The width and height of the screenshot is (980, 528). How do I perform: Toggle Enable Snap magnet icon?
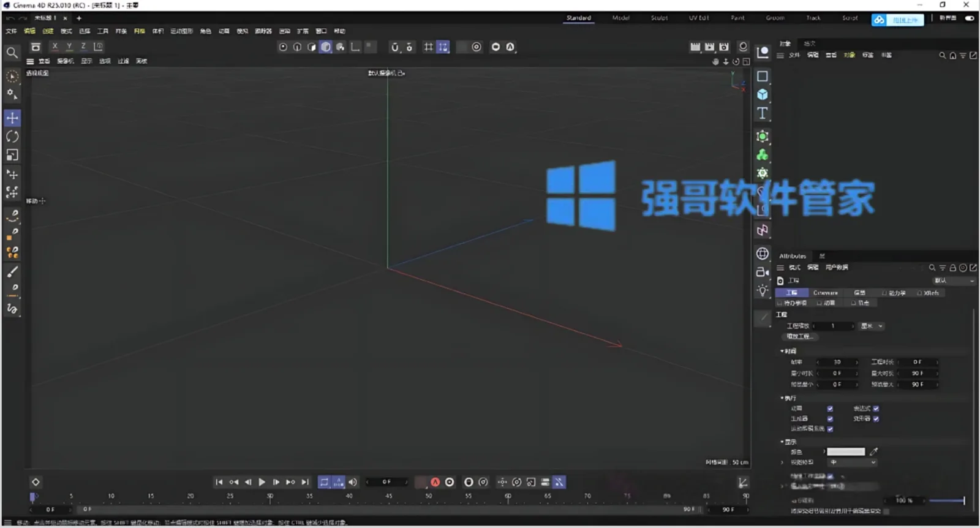395,47
